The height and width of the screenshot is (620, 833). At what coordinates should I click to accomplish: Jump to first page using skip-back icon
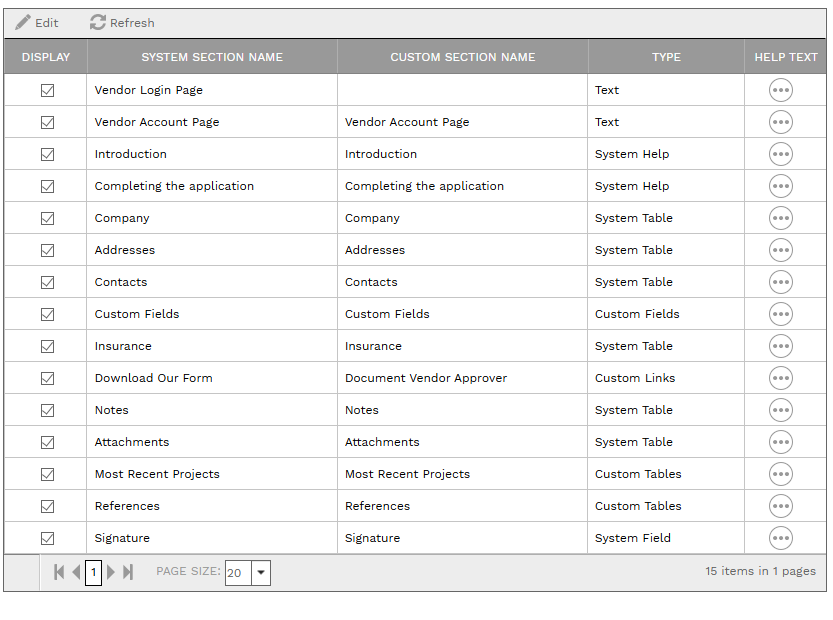58,572
